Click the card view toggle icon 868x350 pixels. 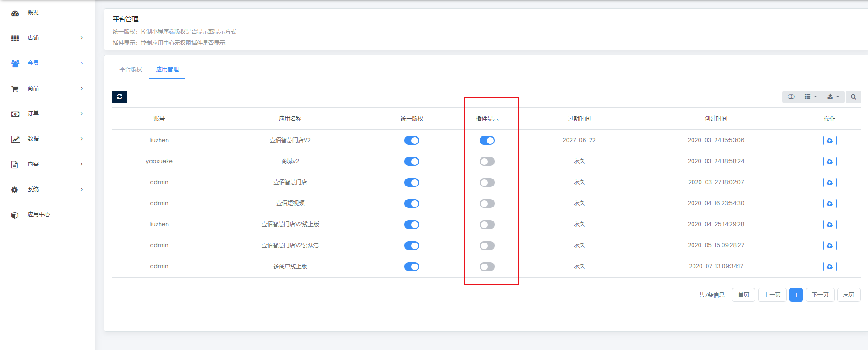(791, 97)
